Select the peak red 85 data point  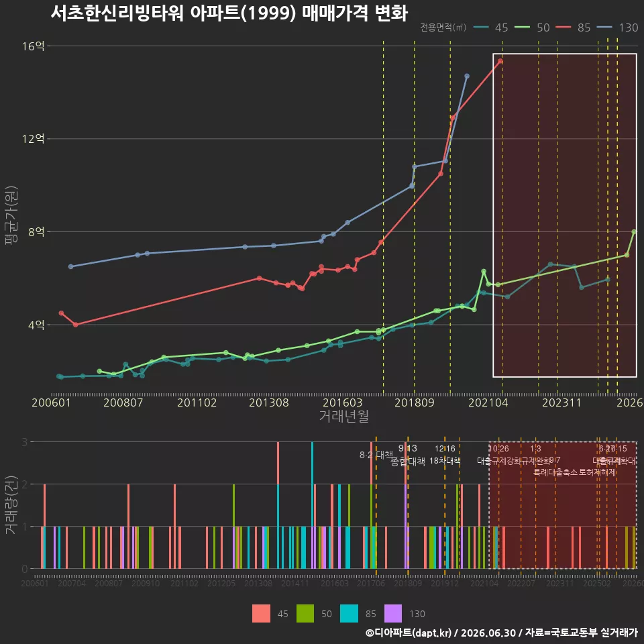[500, 61]
